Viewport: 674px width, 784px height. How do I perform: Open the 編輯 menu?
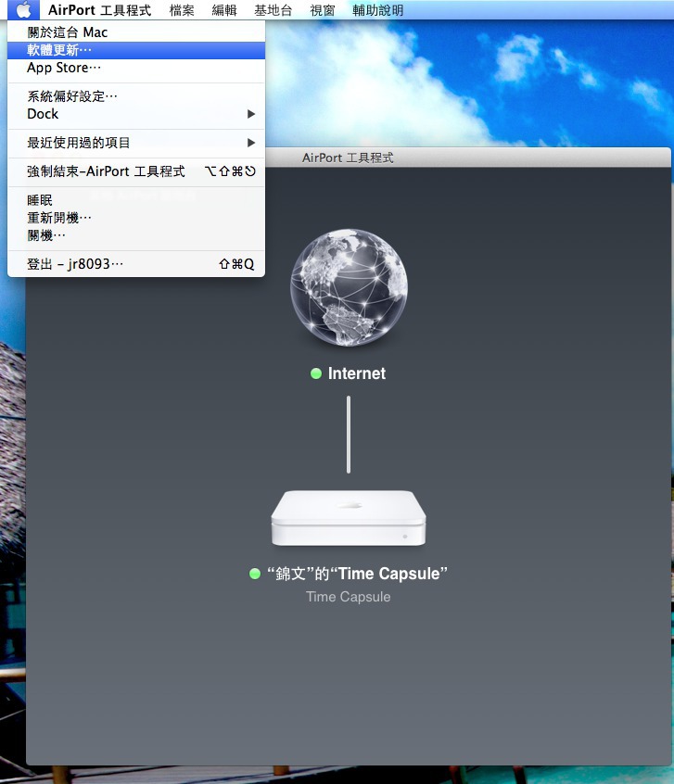click(x=224, y=10)
